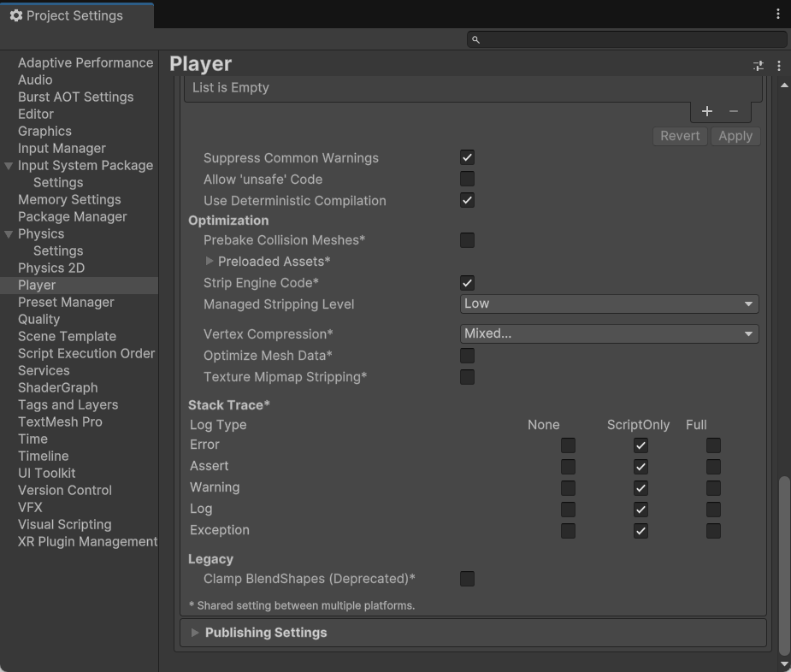Remove a list entry with minus icon
791x672 pixels.
tap(734, 111)
